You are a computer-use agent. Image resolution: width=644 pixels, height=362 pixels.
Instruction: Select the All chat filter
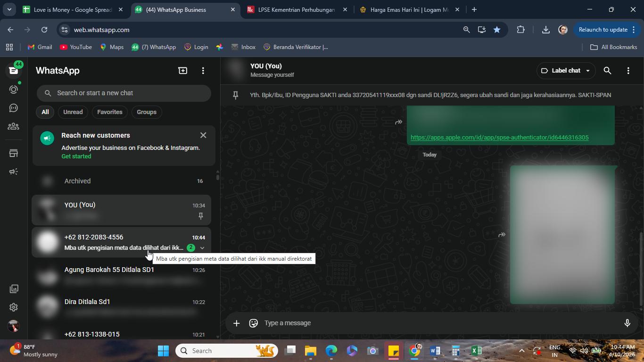coord(45,112)
